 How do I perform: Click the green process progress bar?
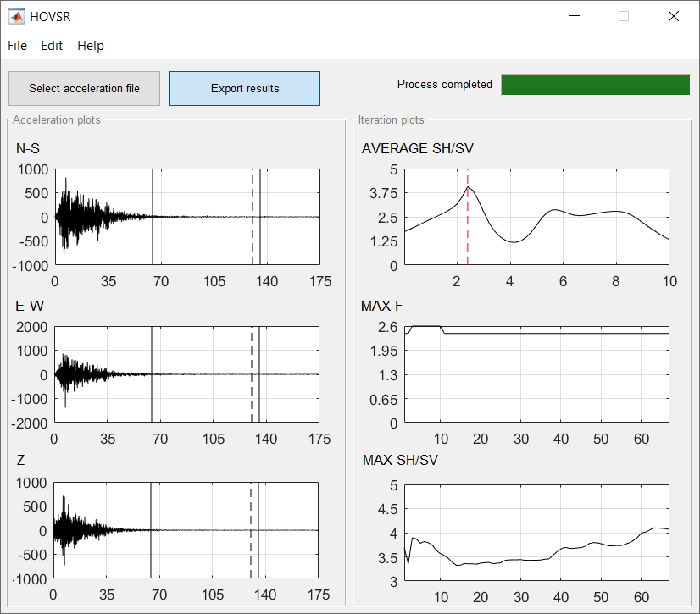596,85
